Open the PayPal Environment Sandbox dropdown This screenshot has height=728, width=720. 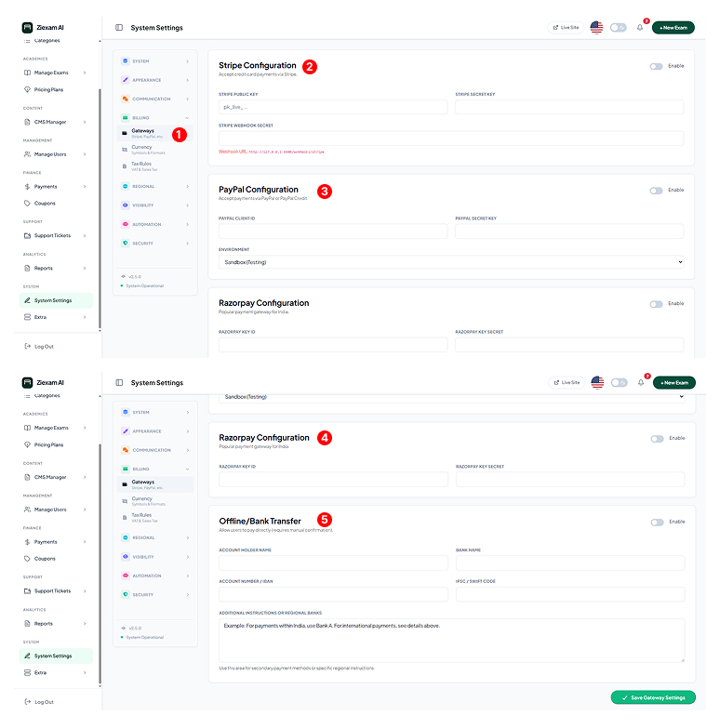[451, 263]
